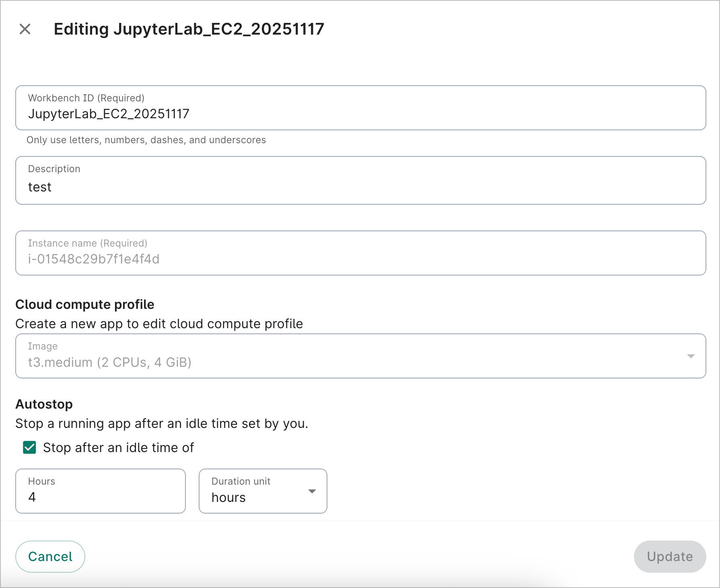Screen dimensions: 720x588
Task: Click the Cloud compute profile heading
Action: pyautogui.click(x=84, y=304)
